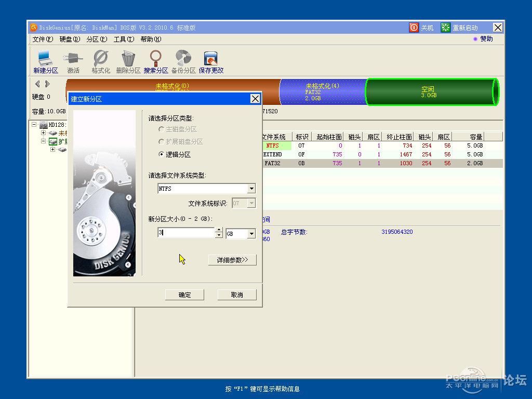The width and height of the screenshot is (532, 399).
Task: Select Logical partition (逻辑分区) radio button
Action: tap(161, 154)
